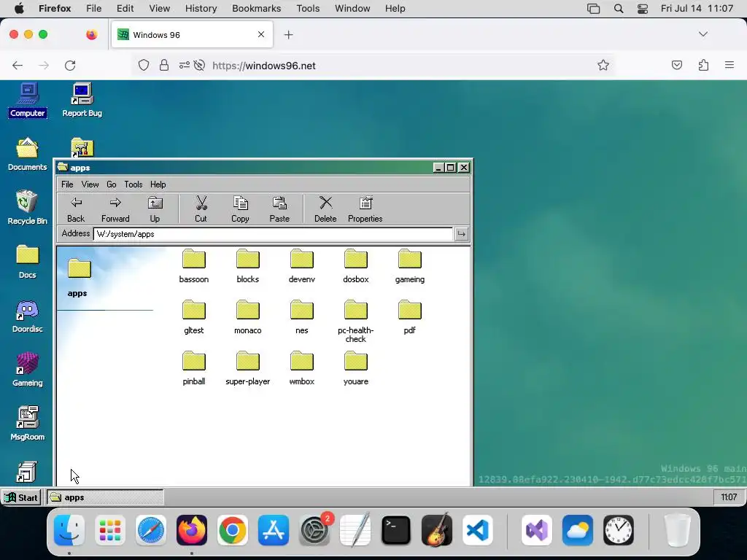Viewport: 747px width, 560px height.
Task: Open Finder from the Dock
Action: click(69, 530)
